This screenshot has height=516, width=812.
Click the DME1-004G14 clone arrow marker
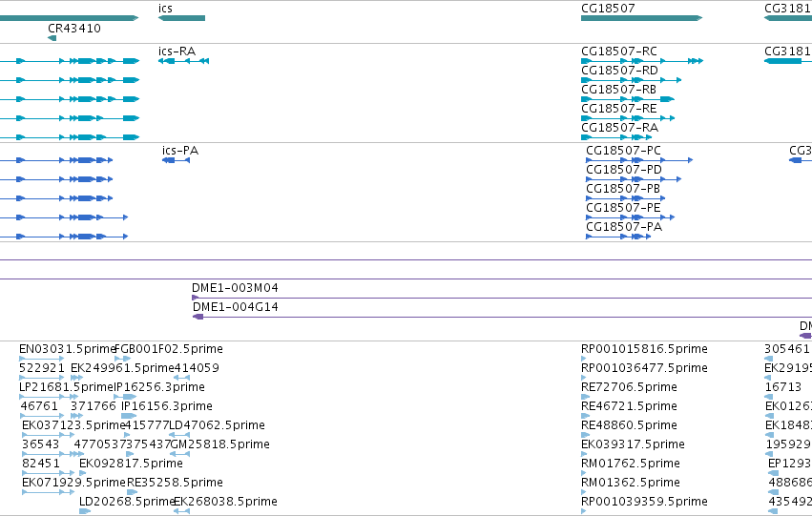[x=198, y=317]
